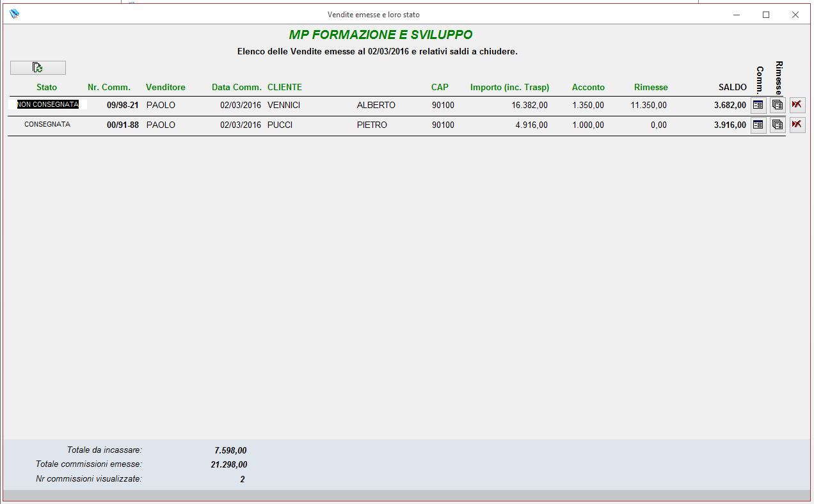814x504 pixels.
Task: Click the saldo 3.916,00
Action: tap(730, 125)
